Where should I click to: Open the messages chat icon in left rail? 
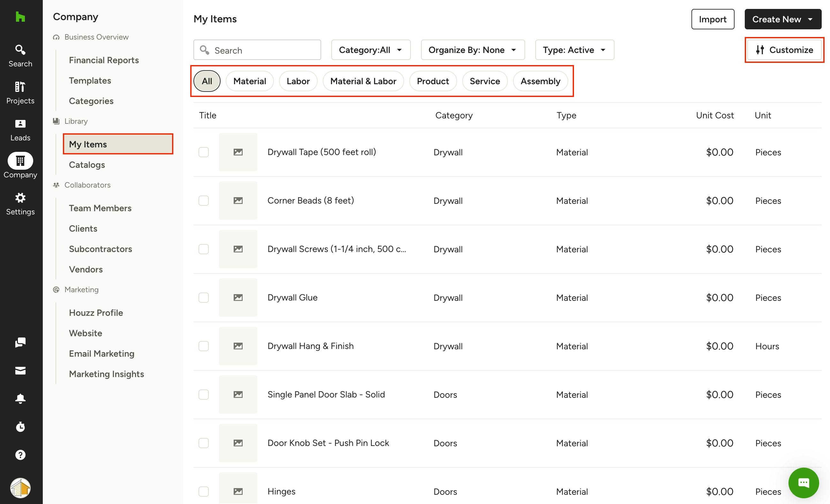(x=20, y=342)
